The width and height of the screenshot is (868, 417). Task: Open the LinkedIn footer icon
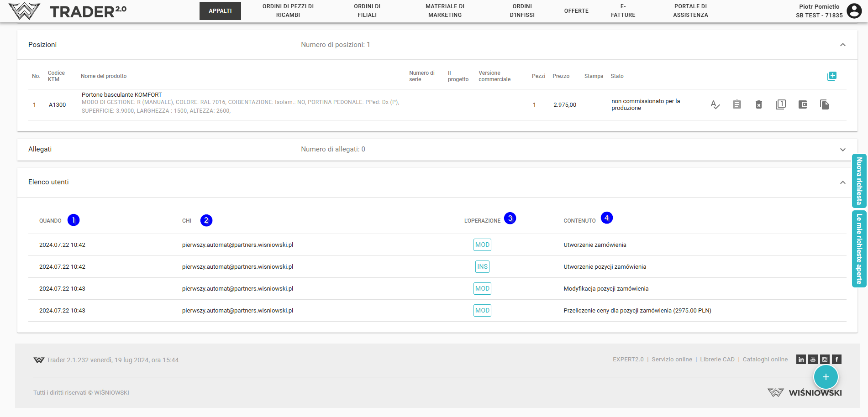(x=801, y=360)
